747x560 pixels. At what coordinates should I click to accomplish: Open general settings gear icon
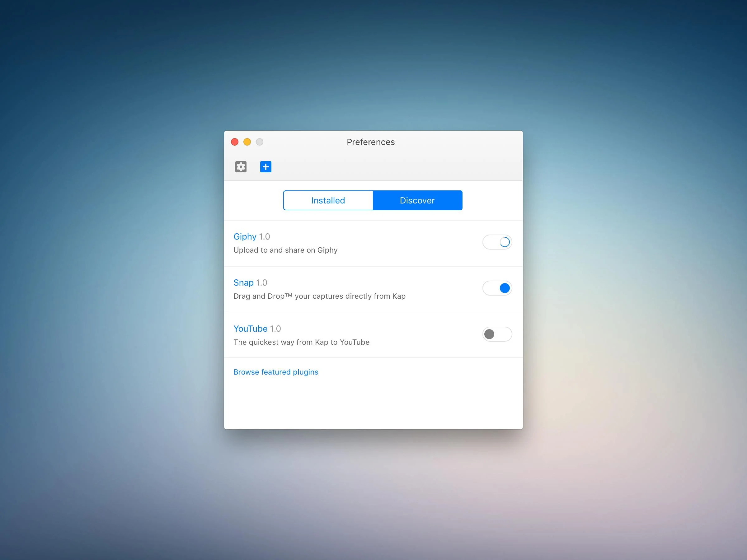point(241,167)
